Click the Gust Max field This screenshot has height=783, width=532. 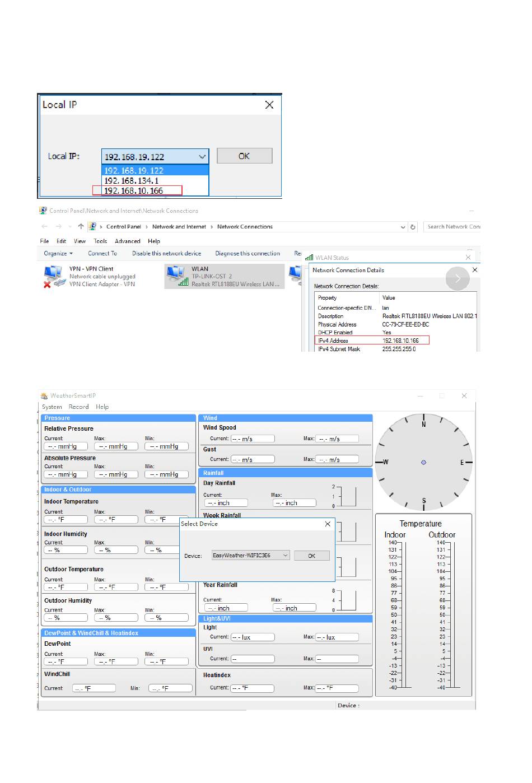coord(337,459)
